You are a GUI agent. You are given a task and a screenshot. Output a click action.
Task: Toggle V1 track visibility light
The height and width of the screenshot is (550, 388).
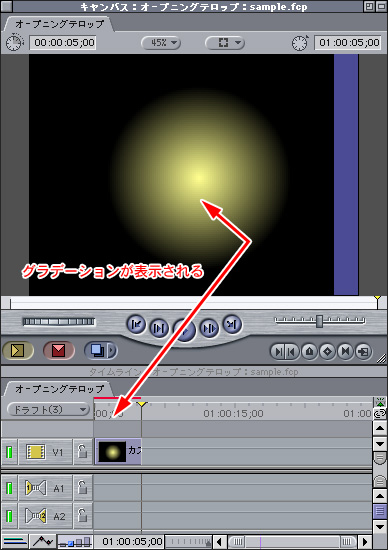coord(9,452)
